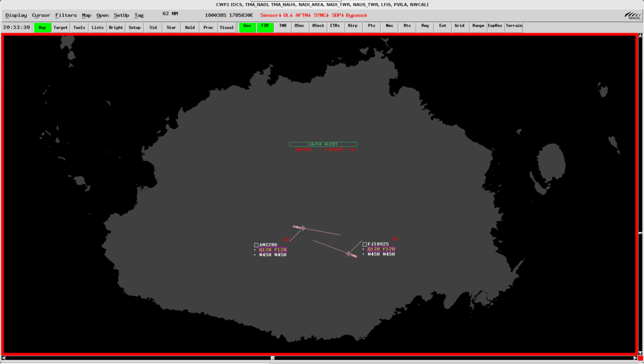The height and width of the screenshot is (364, 644).
Task: Select the FJI8925 aircraft track symbol
Action: click(349, 254)
